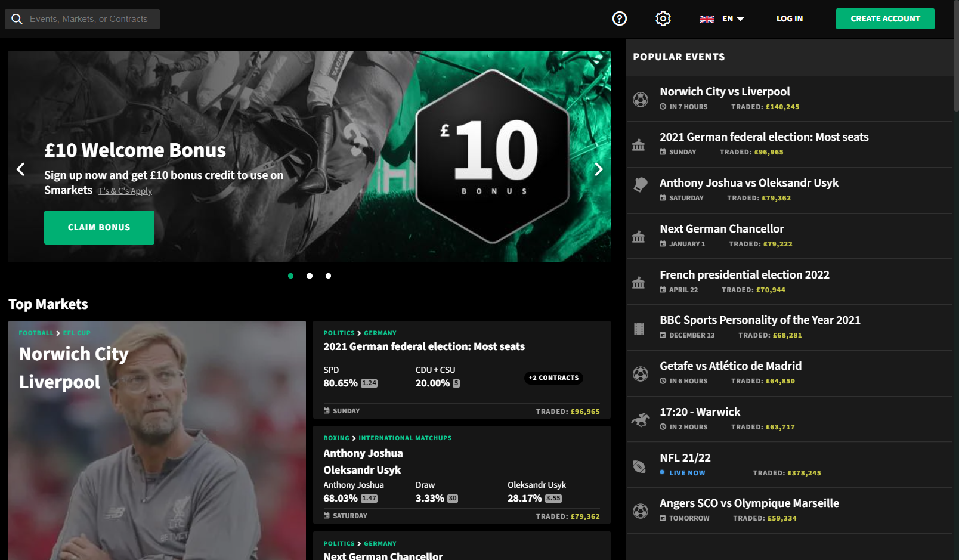Open Next German Chancellor popular event

point(789,236)
